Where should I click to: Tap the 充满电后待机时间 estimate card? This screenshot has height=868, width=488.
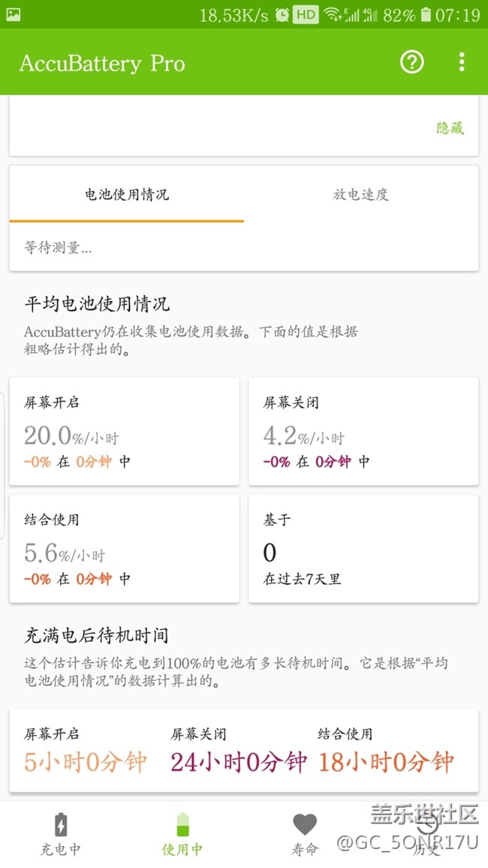pyautogui.click(x=244, y=751)
